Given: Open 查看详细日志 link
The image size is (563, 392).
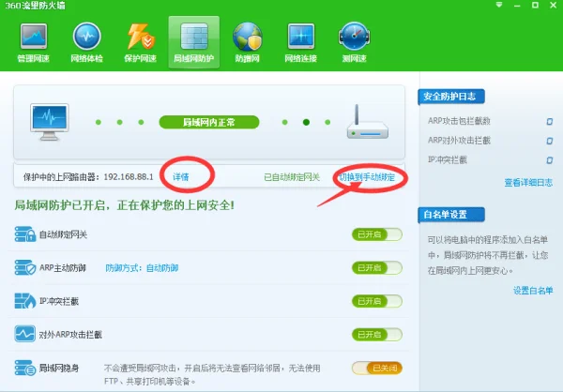Looking at the screenshot, I should pos(528,183).
